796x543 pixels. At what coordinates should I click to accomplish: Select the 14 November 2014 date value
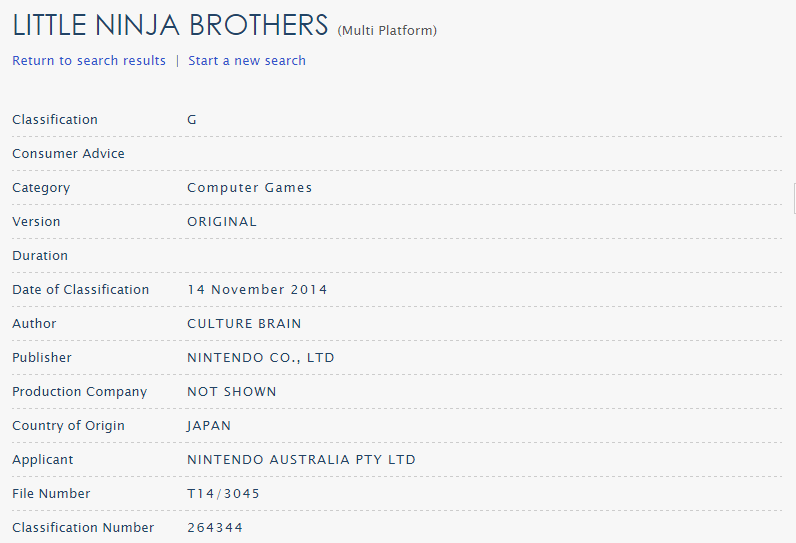point(257,290)
